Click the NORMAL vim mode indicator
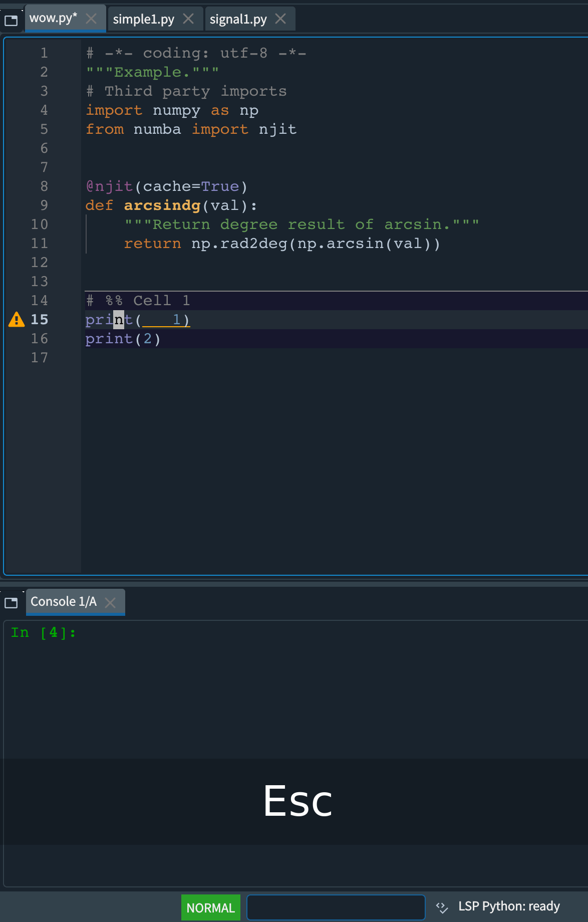Image resolution: width=588 pixels, height=922 pixels. (x=211, y=907)
